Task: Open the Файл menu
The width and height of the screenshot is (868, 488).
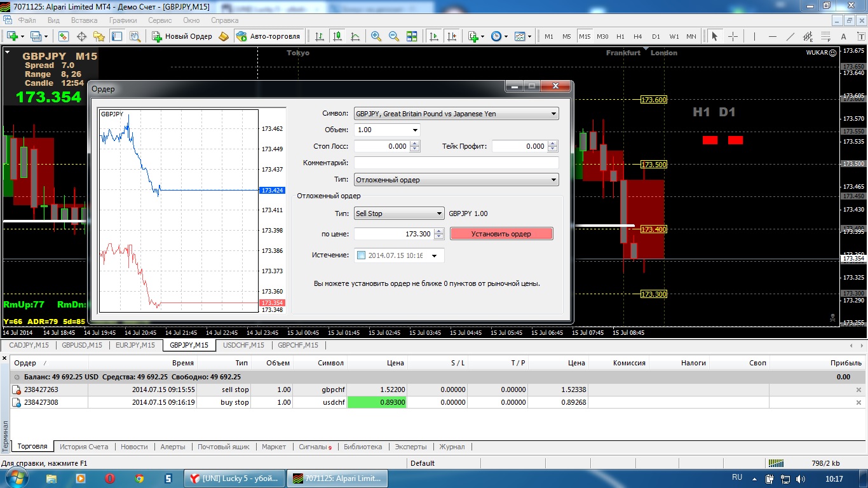Action: (x=27, y=20)
